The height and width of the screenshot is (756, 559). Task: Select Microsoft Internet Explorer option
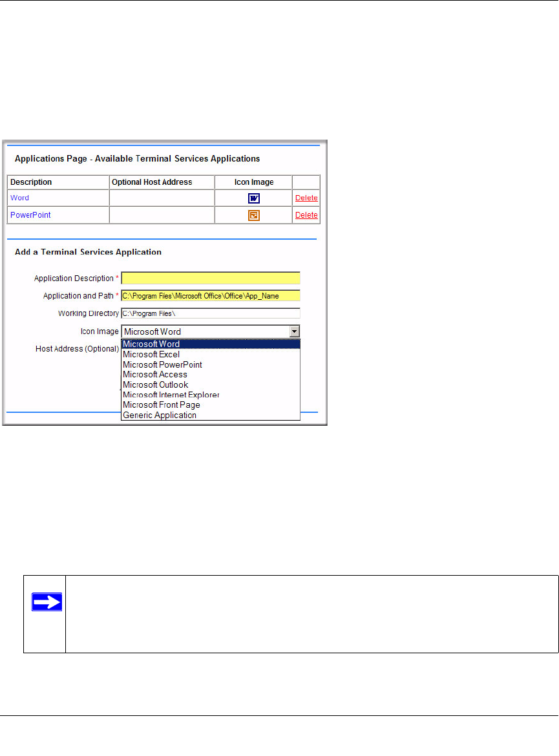(x=210, y=395)
